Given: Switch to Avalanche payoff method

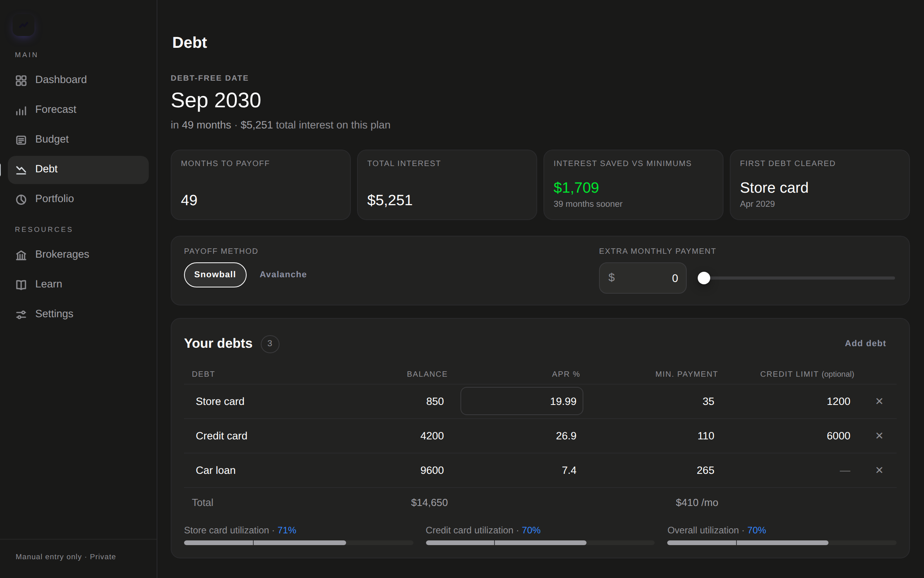Looking at the screenshot, I should (283, 275).
